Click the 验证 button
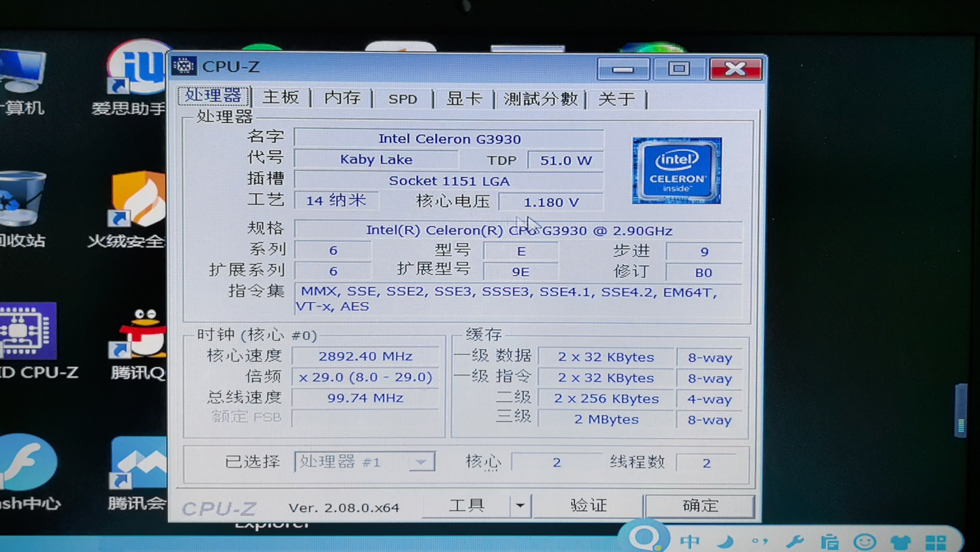This screenshot has width=980, height=552. (588, 505)
